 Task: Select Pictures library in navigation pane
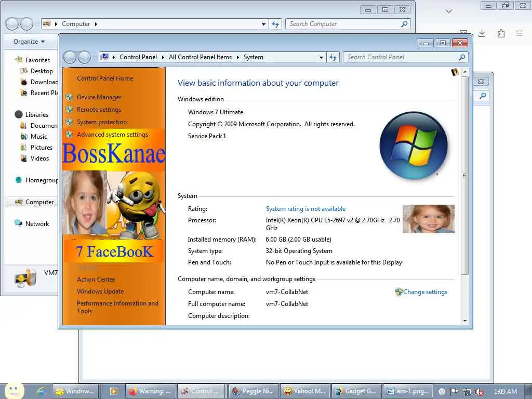pyautogui.click(x=42, y=147)
